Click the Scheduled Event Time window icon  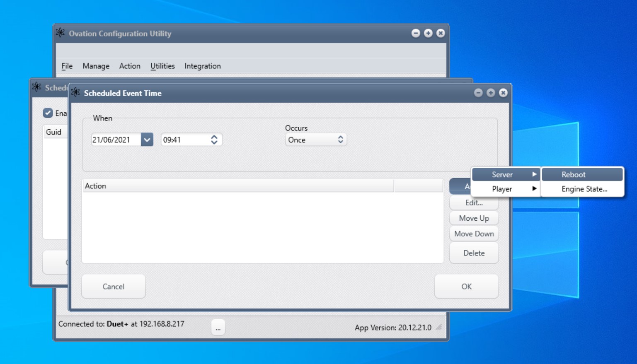pos(75,93)
